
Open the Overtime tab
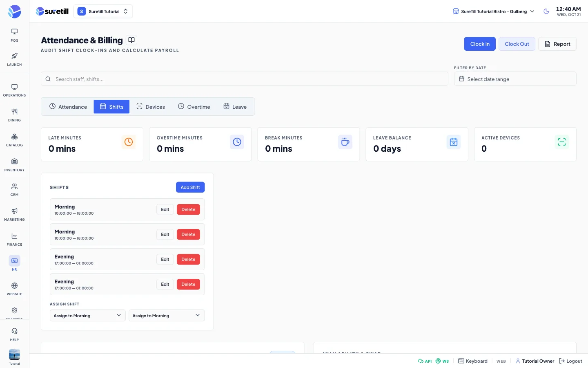(194, 107)
